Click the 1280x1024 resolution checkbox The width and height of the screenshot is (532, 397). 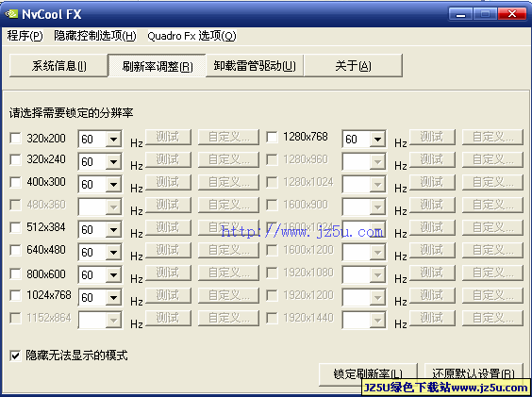pos(272,182)
